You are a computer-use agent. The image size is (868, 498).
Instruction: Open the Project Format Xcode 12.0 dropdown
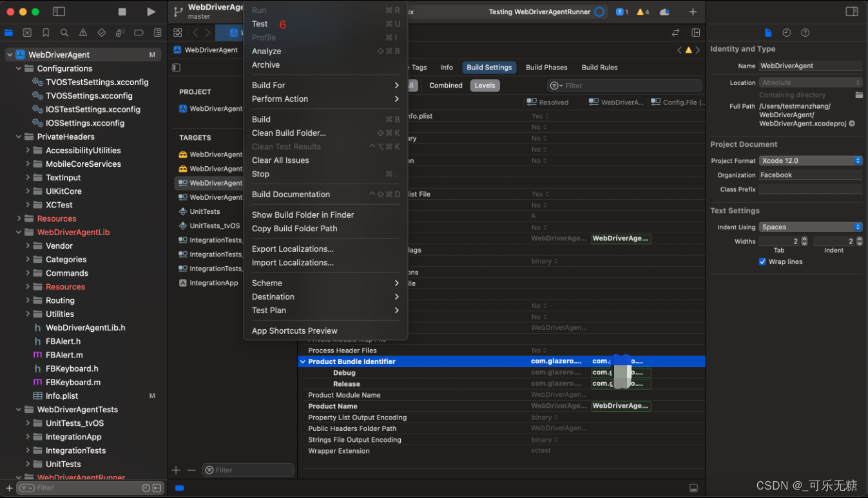[x=811, y=160]
